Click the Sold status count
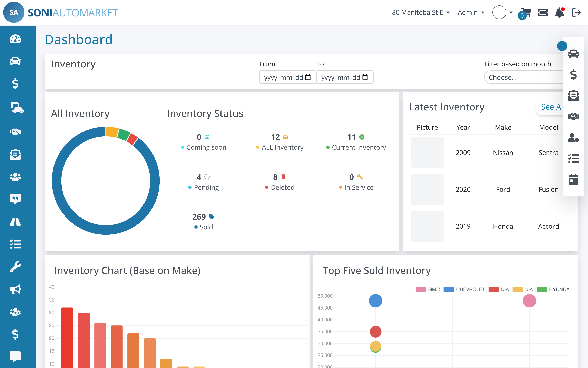 pyautogui.click(x=199, y=217)
